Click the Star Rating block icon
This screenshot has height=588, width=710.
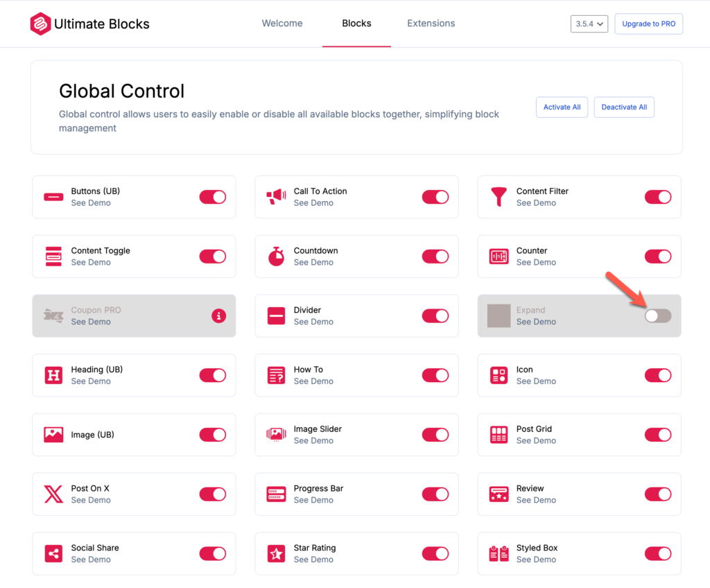276,554
